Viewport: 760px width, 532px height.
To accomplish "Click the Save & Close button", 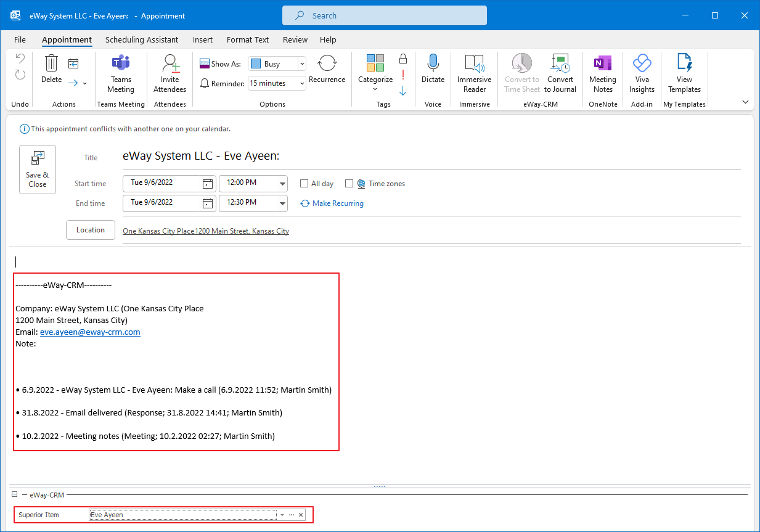I will (38, 170).
